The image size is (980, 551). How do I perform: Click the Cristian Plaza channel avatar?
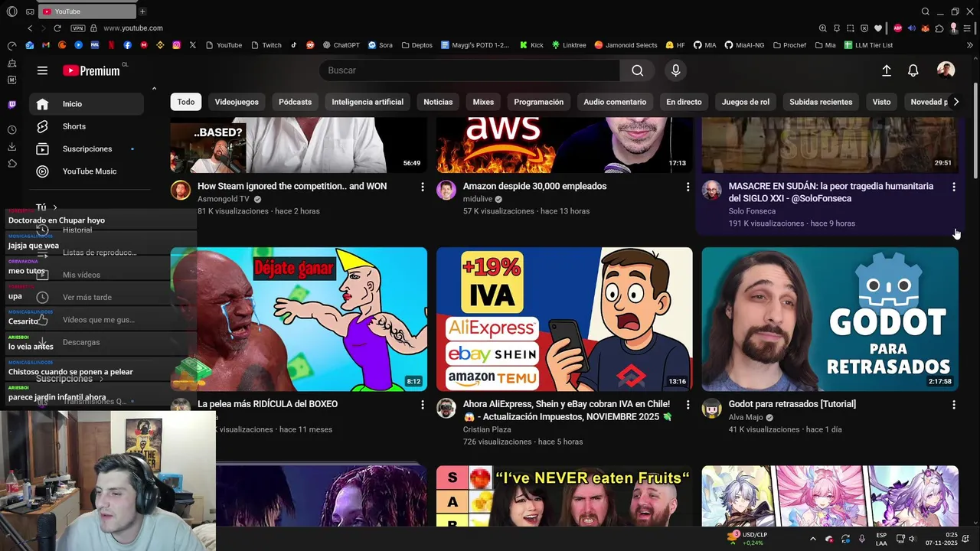(446, 408)
